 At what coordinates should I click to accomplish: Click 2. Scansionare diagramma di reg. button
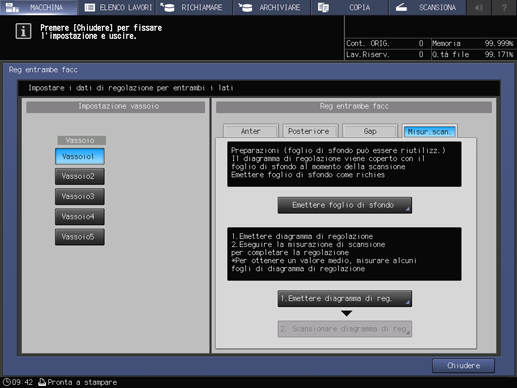coord(345,329)
